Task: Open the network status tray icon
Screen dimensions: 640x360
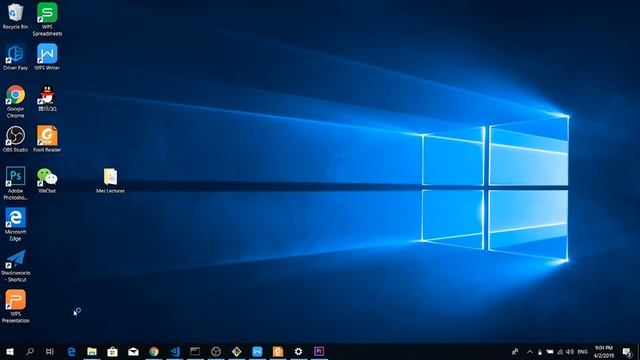Action: (x=560, y=352)
